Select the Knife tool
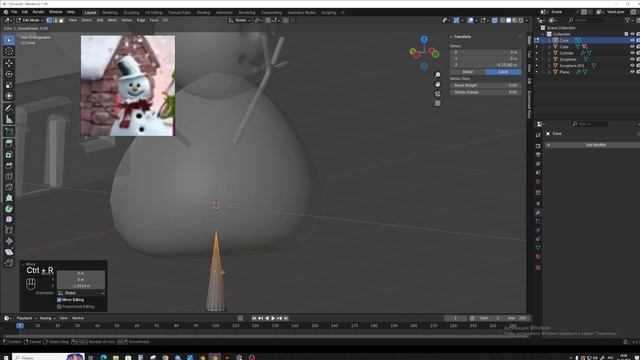This screenshot has width=640, height=360. pyautogui.click(x=9, y=187)
